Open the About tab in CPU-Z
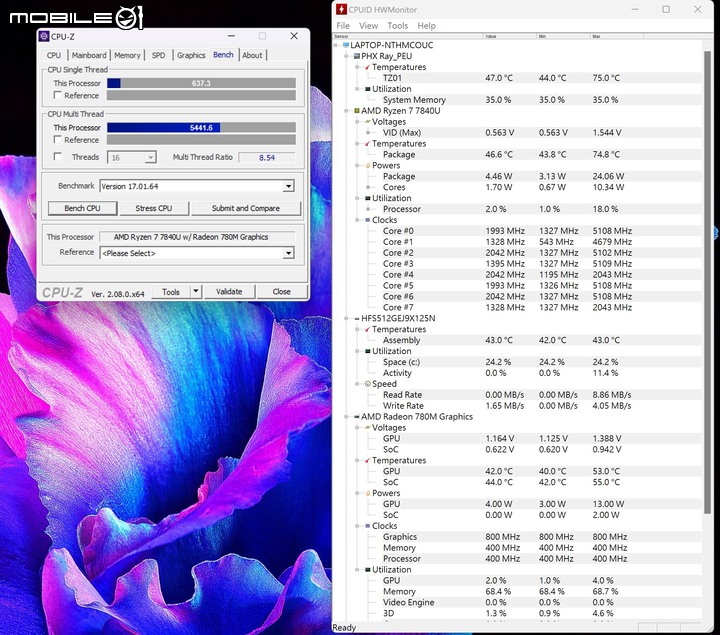The width and height of the screenshot is (720, 635). [252, 55]
